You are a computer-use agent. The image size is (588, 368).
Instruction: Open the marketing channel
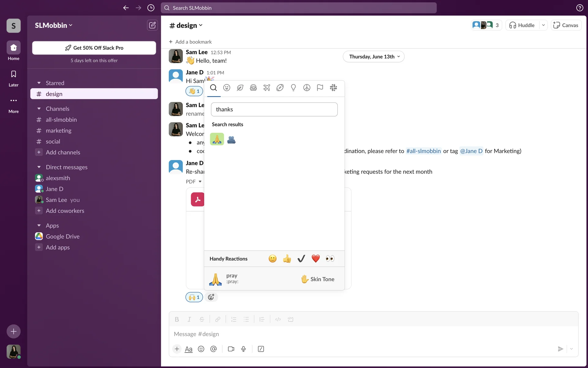point(58,131)
